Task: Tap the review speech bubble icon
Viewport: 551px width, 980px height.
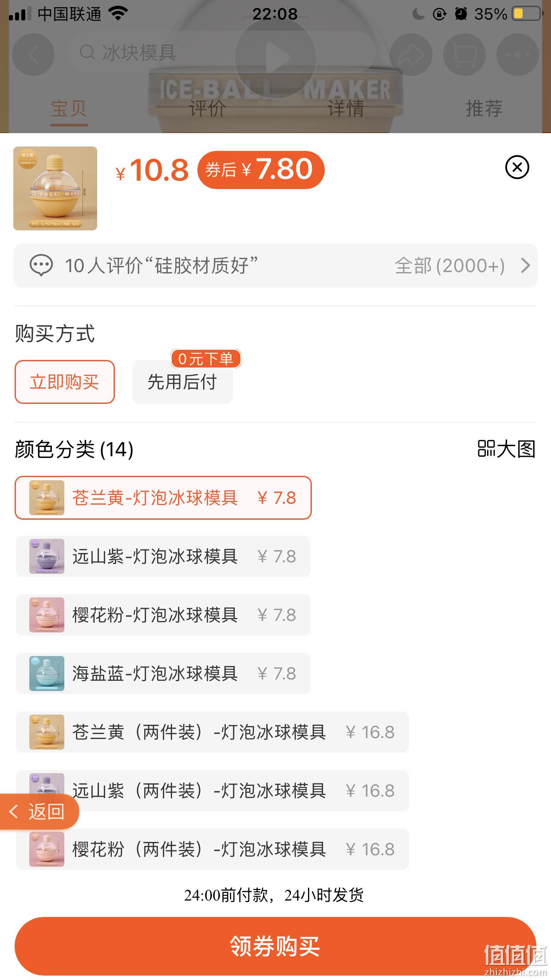Action: pos(41,265)
